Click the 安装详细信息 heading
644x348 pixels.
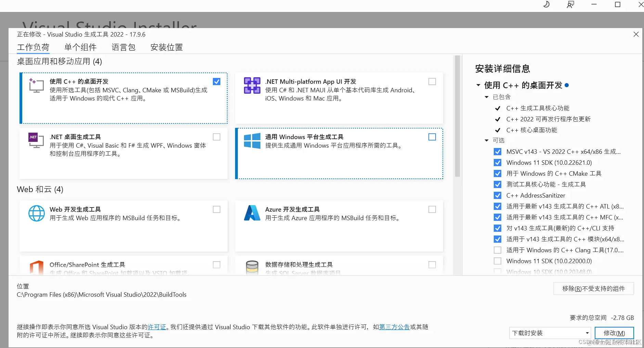click(x=502, y=69)
